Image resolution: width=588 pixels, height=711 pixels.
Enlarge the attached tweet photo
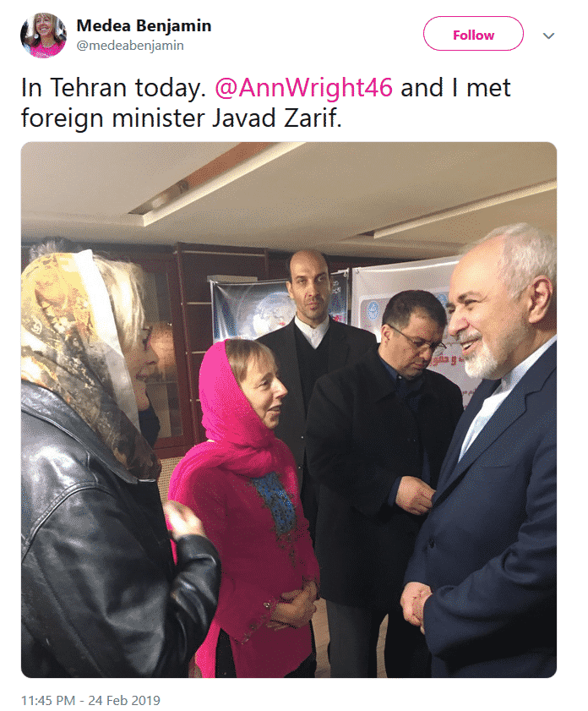click(289, 410)
